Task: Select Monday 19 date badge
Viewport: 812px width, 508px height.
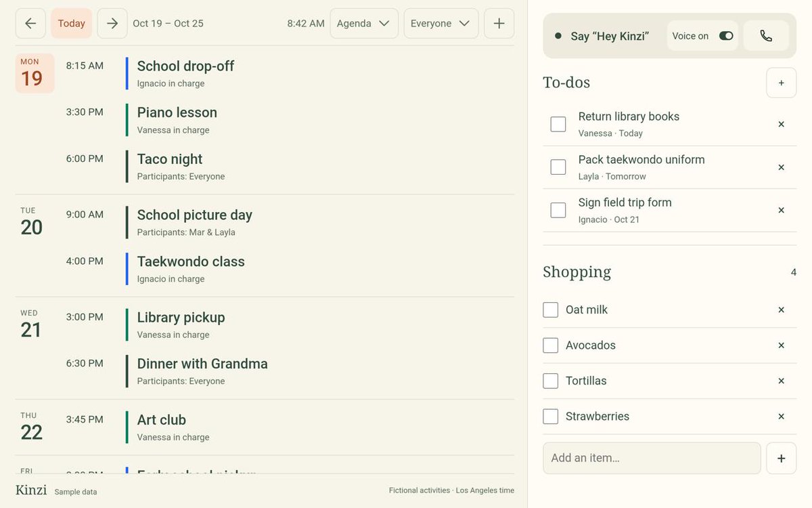Action: pyautogui.click(x=35, y=73)
